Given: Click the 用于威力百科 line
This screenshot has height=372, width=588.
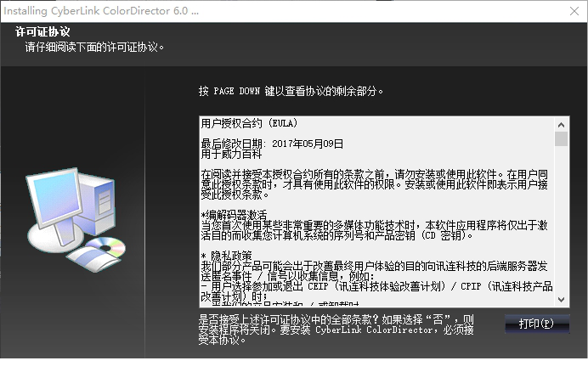Looking at the screenshot, I should (231, 154).
